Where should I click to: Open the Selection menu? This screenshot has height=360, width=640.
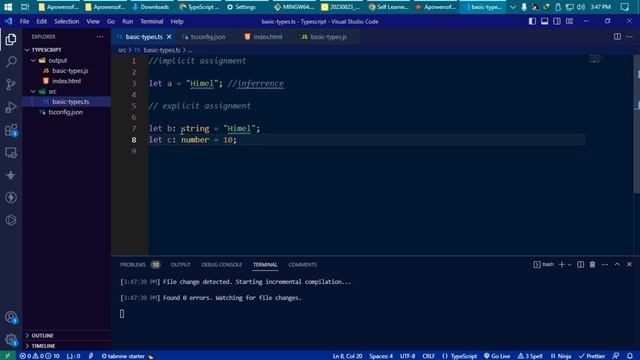click(x=67, y=21)
